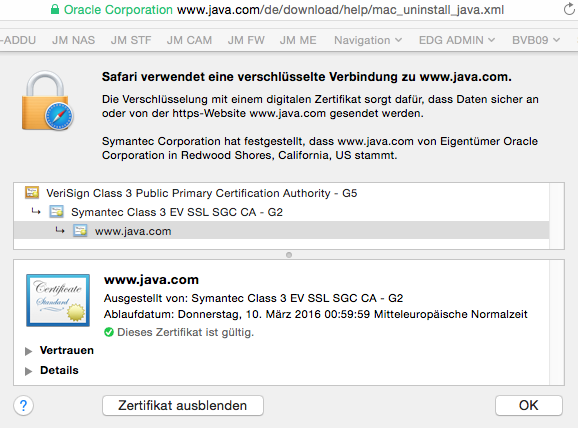578x428 pixels.
Task: Reload the page with the refresh icon
Action: (569, 9)
